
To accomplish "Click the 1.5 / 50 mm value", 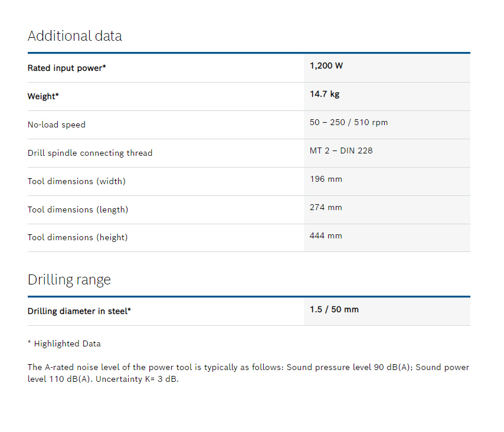I will [333, 309].
